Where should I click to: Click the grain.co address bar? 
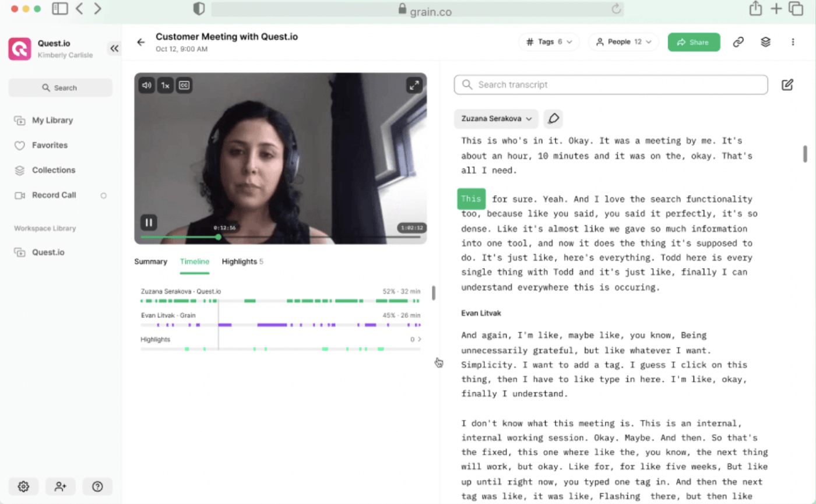coord(417,9)
